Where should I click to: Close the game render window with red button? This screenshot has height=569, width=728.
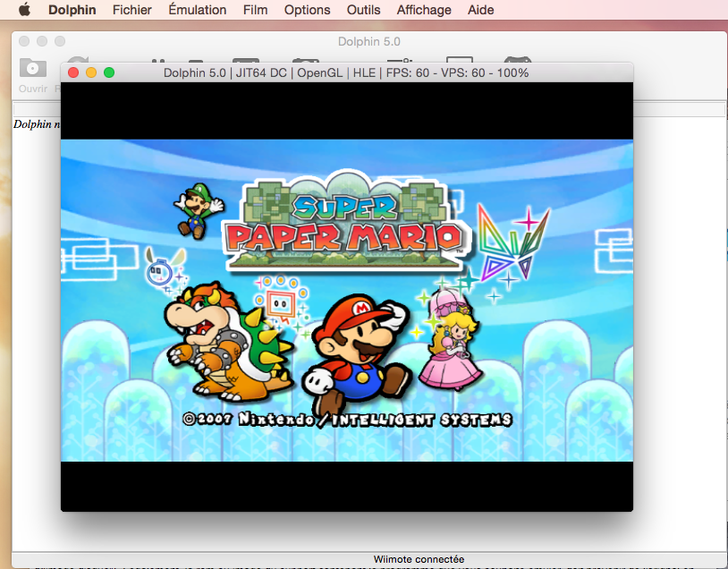[x=73, y=72]
